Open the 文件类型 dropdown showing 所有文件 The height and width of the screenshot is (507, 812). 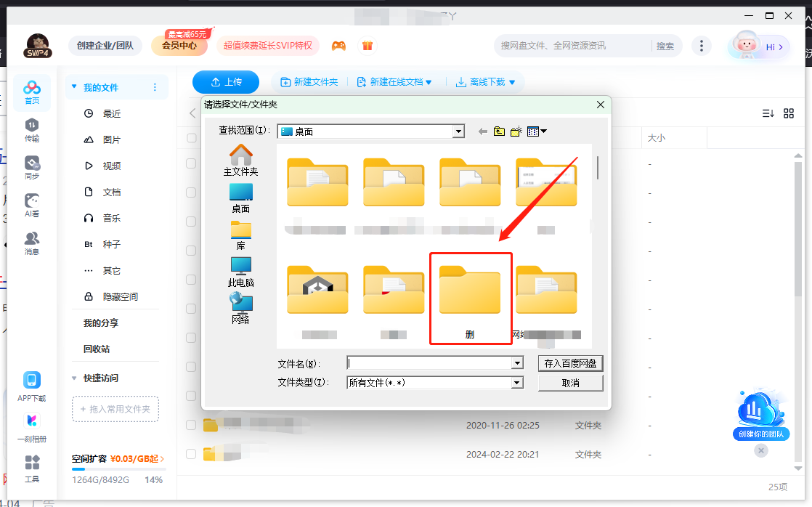tap(516, 381)
